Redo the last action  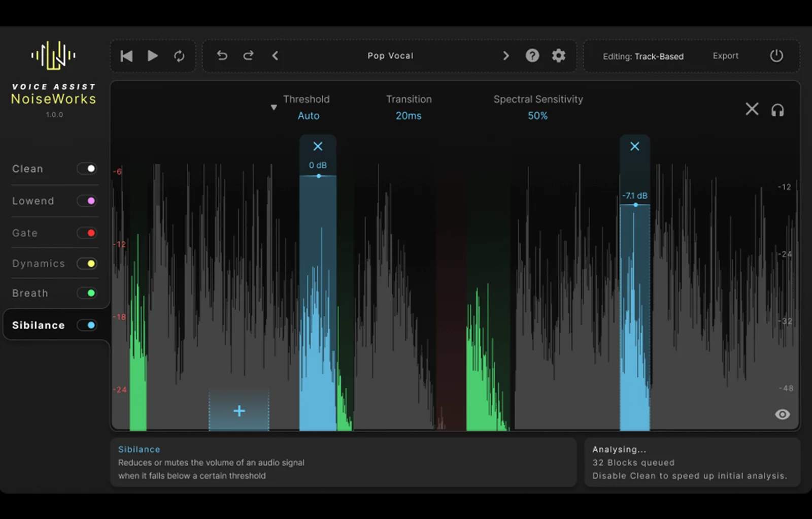pos(248,56)
